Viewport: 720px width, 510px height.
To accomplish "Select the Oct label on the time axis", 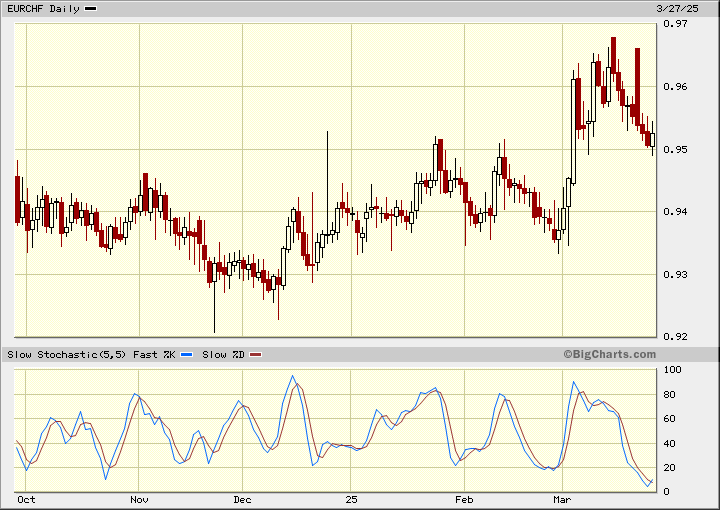I will click(27, 498).
